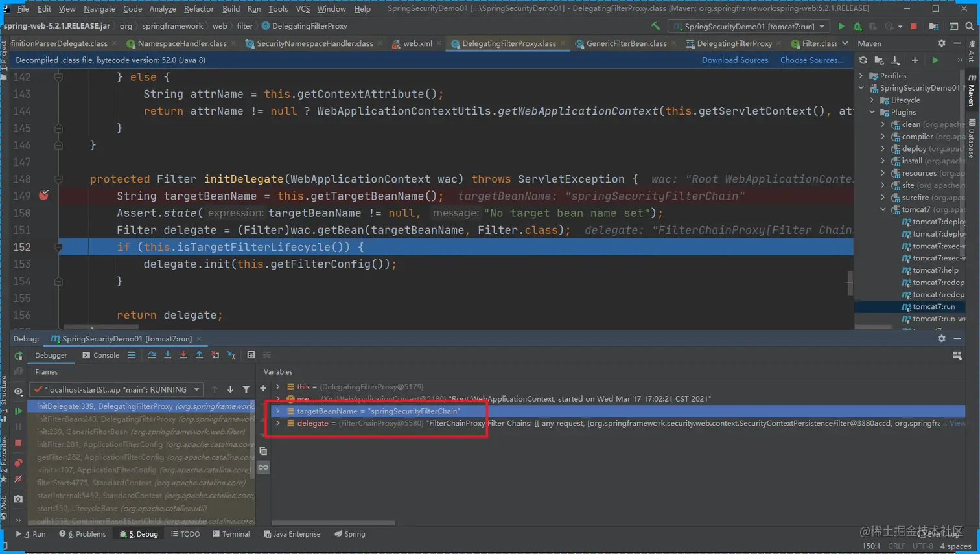Resume program in debug sidebar
The image size is (980, 554).
pyautogui.click(x=18, y=411)
